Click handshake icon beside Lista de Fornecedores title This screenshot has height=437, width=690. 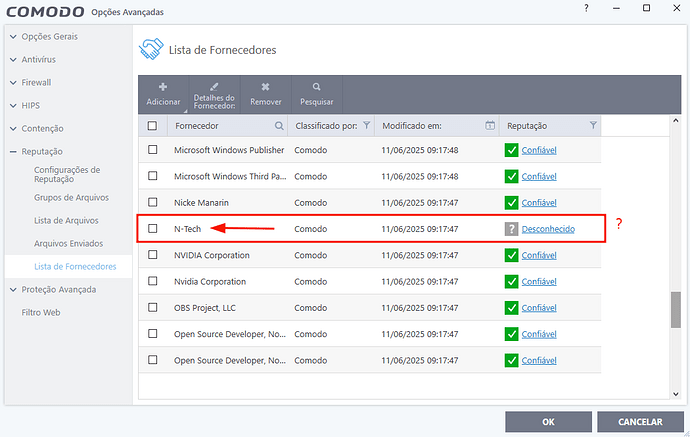click(x=151, y=49)
